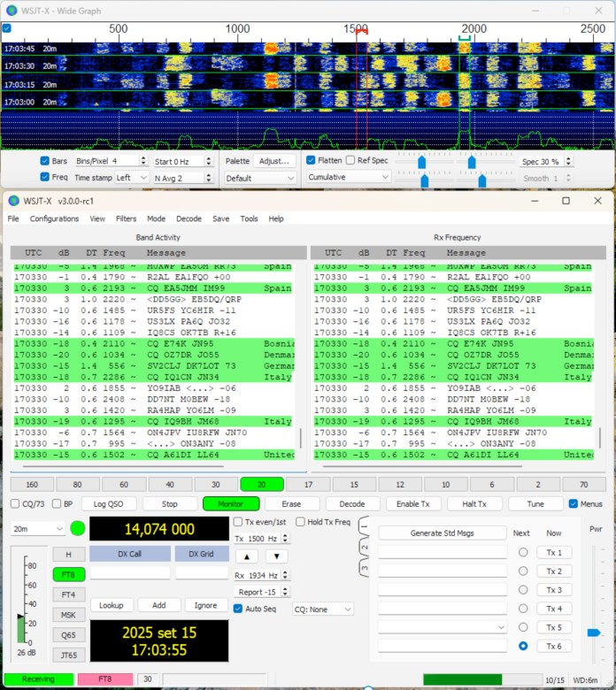Click the Erase button
616x690 pixels.
[291, 504]
